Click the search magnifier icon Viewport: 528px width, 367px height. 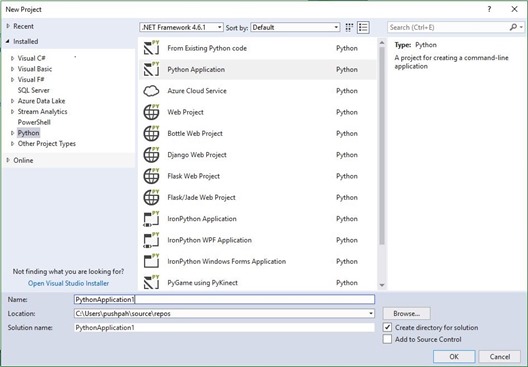click(x=513, y=27)
